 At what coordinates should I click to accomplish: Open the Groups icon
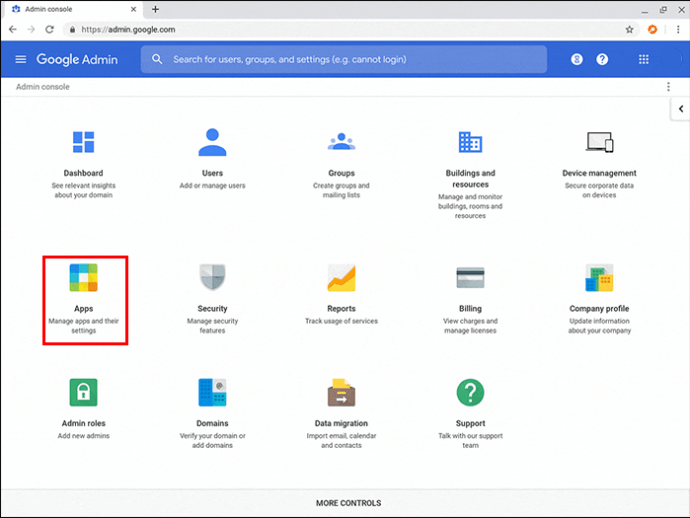[x=341, y=141]
